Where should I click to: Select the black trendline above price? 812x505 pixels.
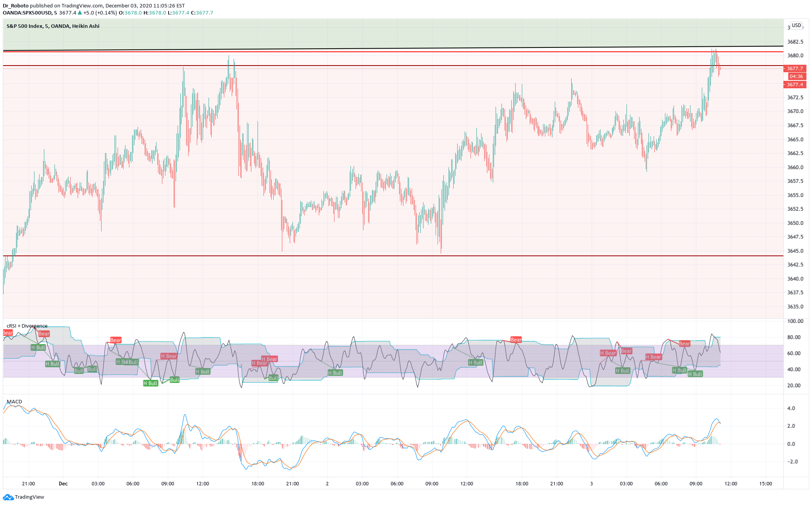393,49
